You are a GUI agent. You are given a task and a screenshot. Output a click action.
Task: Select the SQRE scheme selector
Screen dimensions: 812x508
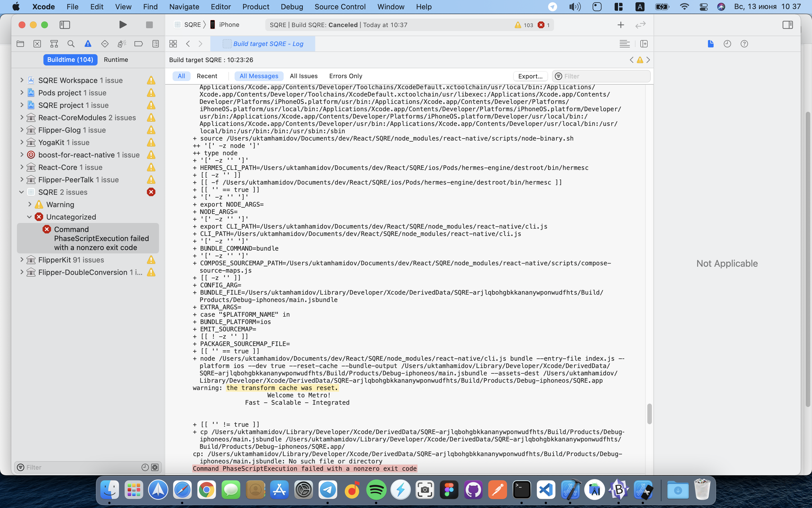pos(188,25)
